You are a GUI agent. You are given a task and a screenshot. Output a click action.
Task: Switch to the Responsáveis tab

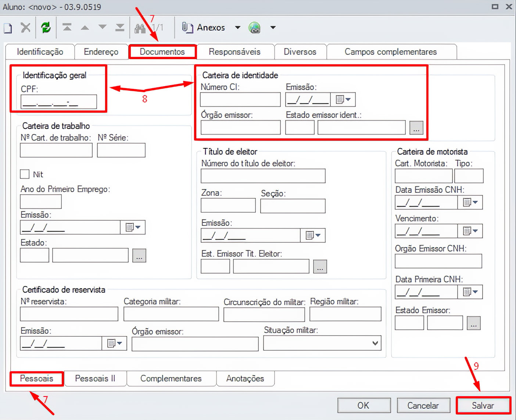[x=234, y=52]
